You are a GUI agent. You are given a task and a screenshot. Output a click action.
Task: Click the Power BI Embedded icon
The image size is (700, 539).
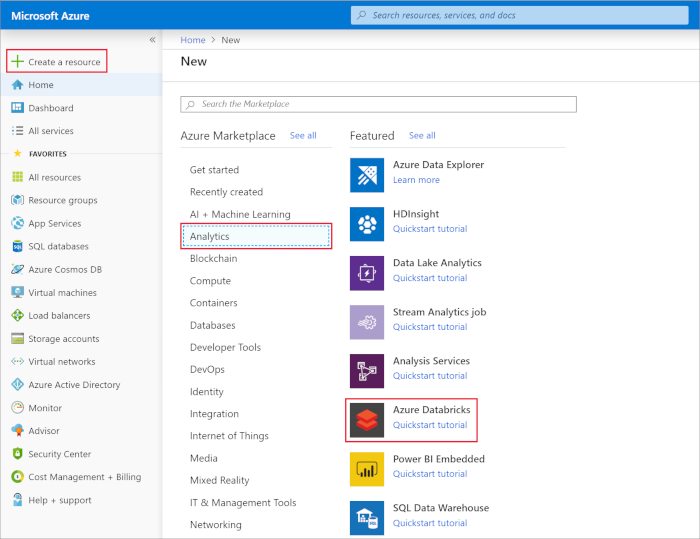click(x=367, y=470)
